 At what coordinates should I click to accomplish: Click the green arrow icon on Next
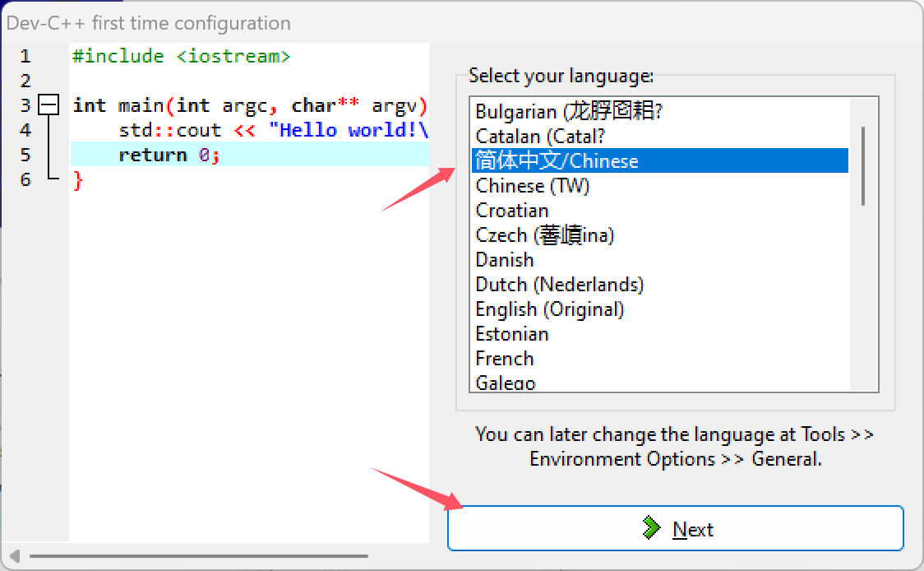(651, 528)
